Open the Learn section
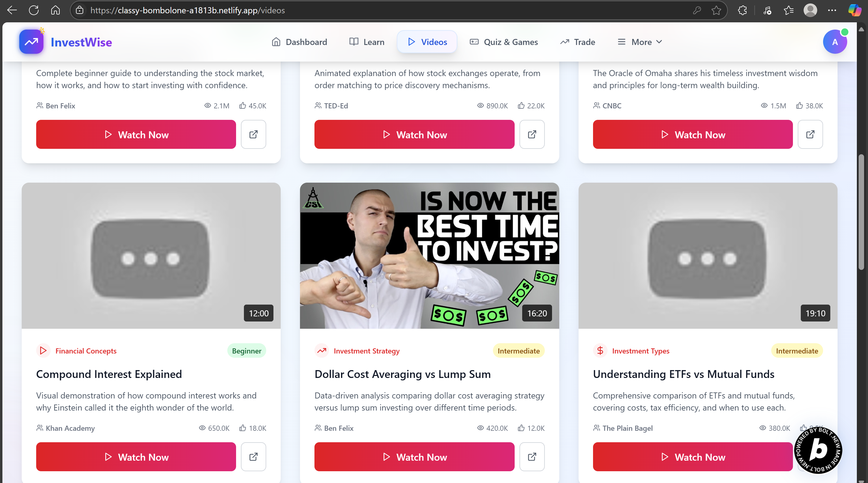Viewport: 868px width, 483px height. (x=367, y=42)
